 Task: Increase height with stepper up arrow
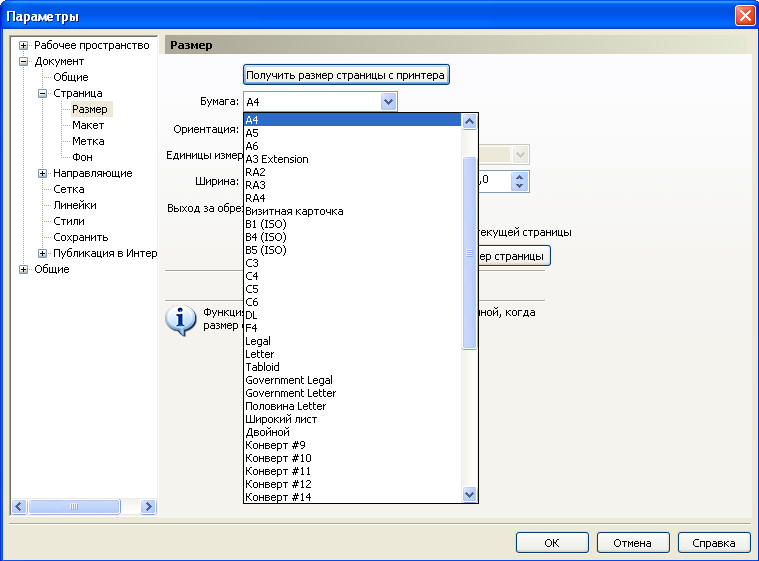tap(519, 177)
